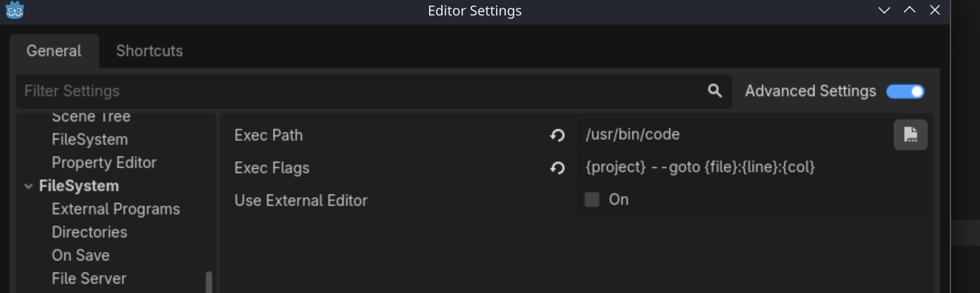Click the dropdown arrow in window title bar
The image size is (980, 293).
[885, 11]
